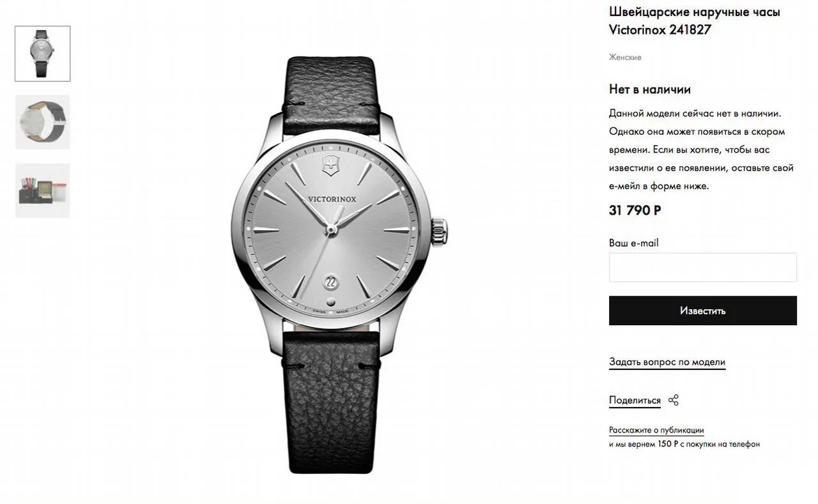Image resolution: width=818 pixels, height=504 pixels.
Task: Select the first watch front-view thumbnail
Action: point(43,54)
